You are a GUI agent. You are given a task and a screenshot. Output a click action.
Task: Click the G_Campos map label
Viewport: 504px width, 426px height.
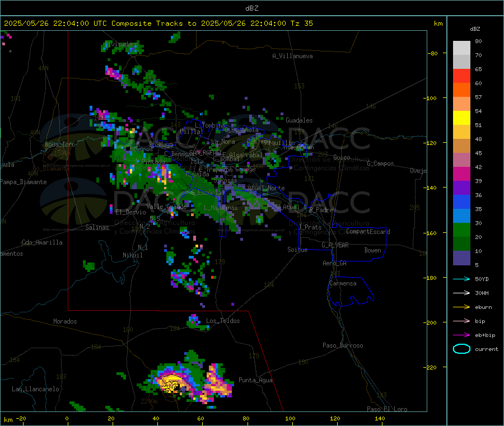pyautogui.click(x=381, y=163)
